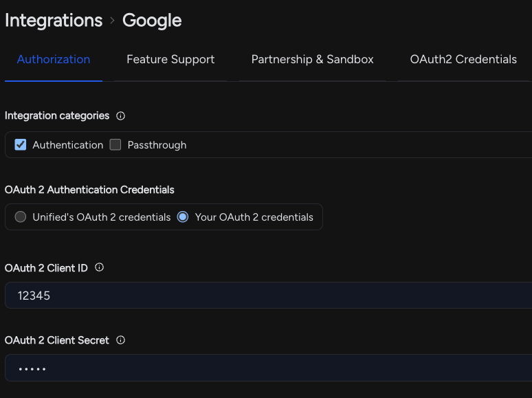Viewport: 532px width, 398px height.
Task: Click into the OAuth 2 Client Secret field
Action: pyautogui.click(x=268, y=368)
